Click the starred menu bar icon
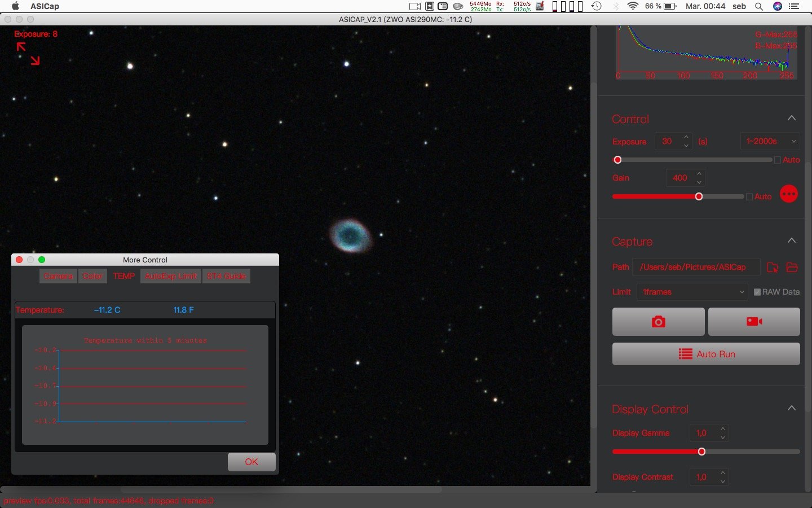 tap(429, 6)
